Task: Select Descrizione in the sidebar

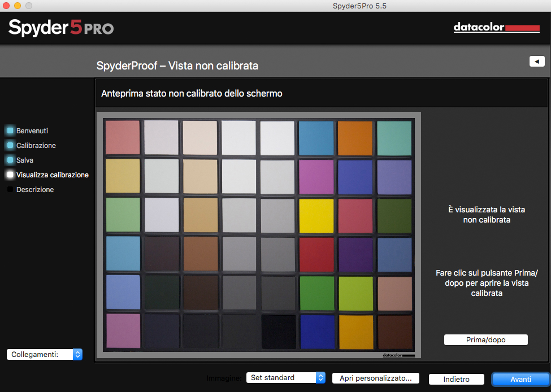Action: coord(35,190)
